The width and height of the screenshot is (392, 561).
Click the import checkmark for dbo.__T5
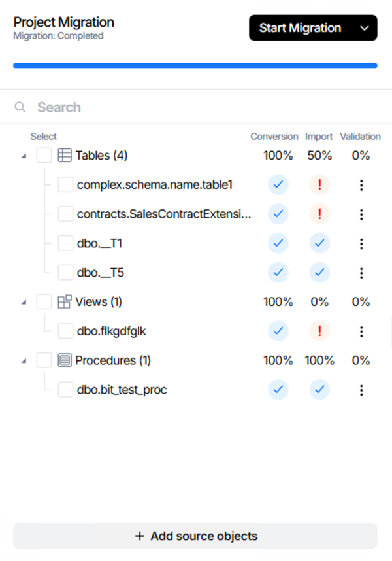click(x=319, y=273)
